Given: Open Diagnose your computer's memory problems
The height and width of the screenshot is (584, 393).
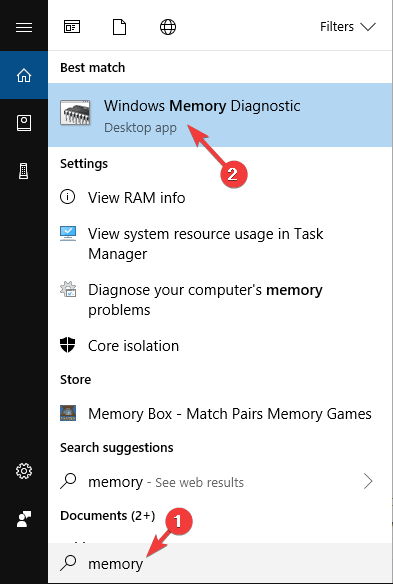Looking at the screenshot, I should tap(205, 300).
